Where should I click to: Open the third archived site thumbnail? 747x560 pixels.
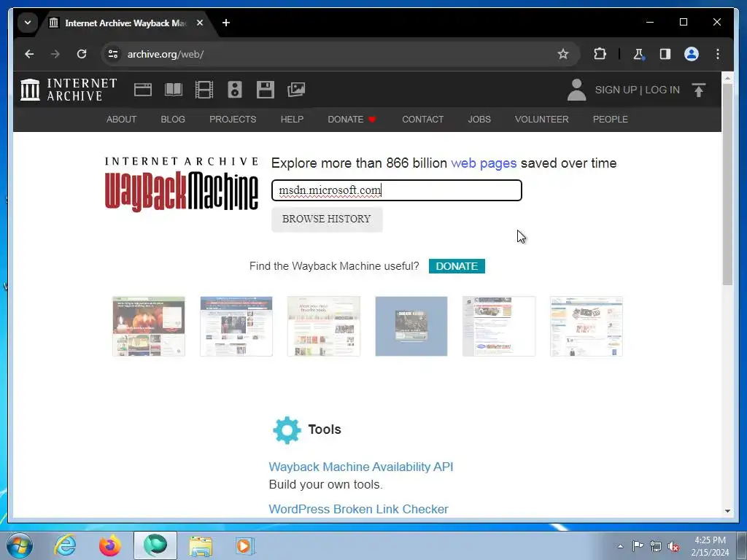324,326
